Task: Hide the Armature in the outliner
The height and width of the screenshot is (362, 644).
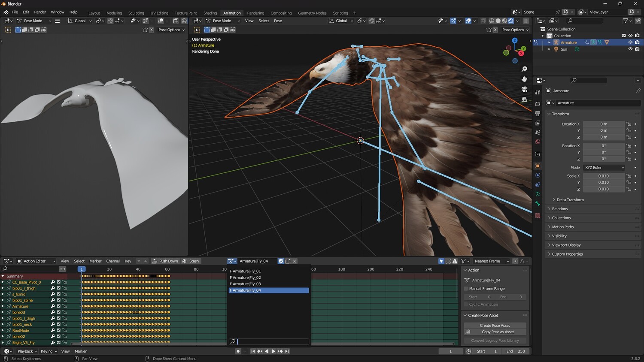Action: 630,42
